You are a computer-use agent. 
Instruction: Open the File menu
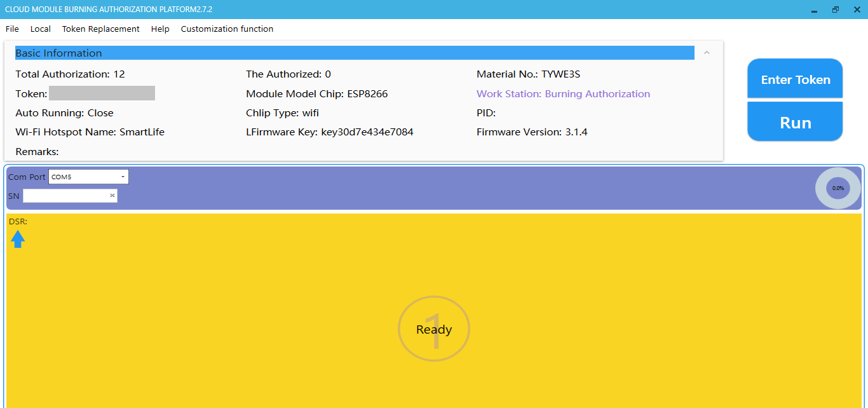(x=12, y=29)
